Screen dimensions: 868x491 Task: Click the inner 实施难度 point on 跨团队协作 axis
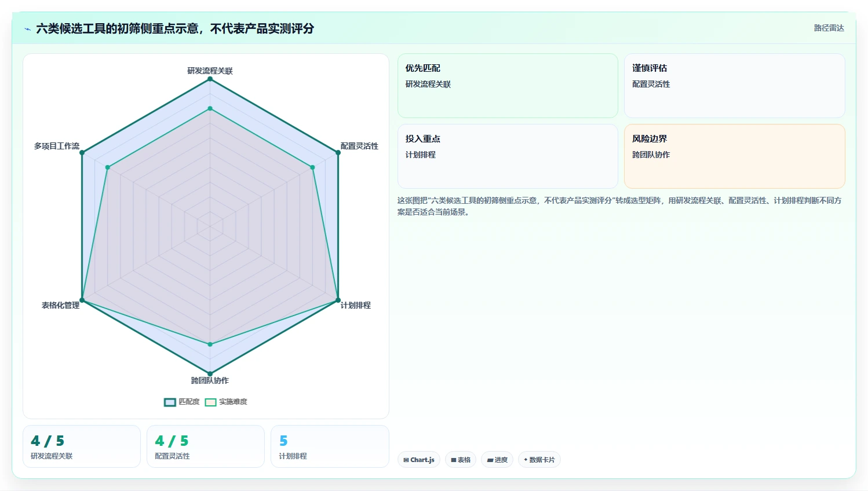click(x=210, y=345)
